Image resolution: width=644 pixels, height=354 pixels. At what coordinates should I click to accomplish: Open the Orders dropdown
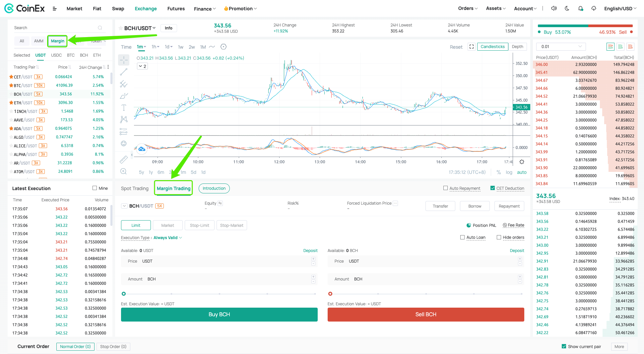[468, 8]
